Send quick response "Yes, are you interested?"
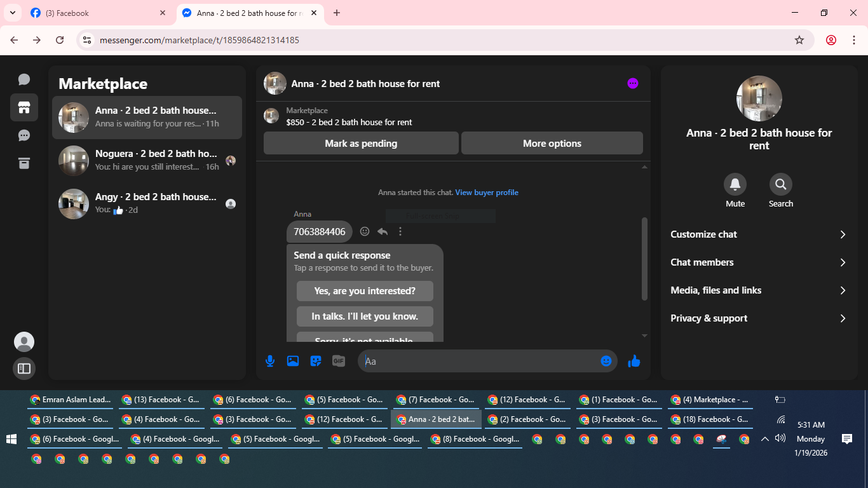 365,291
